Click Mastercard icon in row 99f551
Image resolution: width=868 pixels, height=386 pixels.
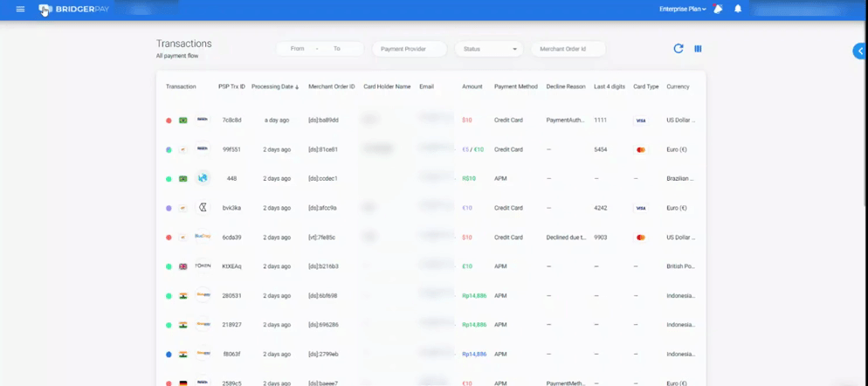point(640,149)
